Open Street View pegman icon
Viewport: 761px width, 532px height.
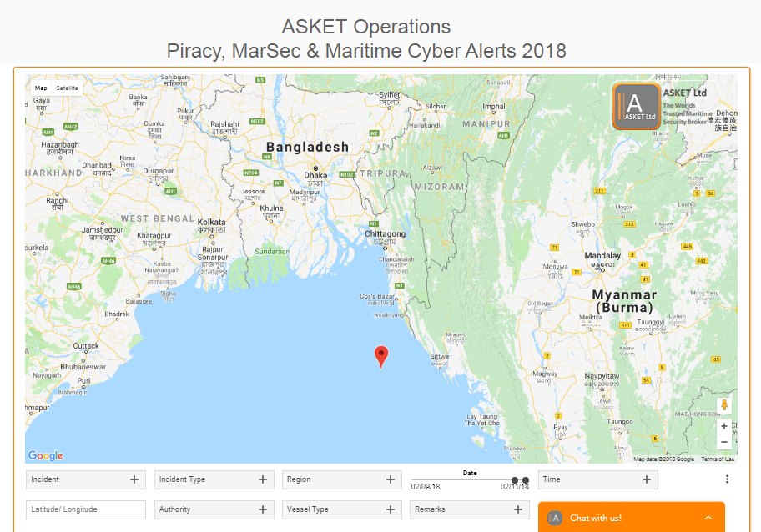point(724,405)
